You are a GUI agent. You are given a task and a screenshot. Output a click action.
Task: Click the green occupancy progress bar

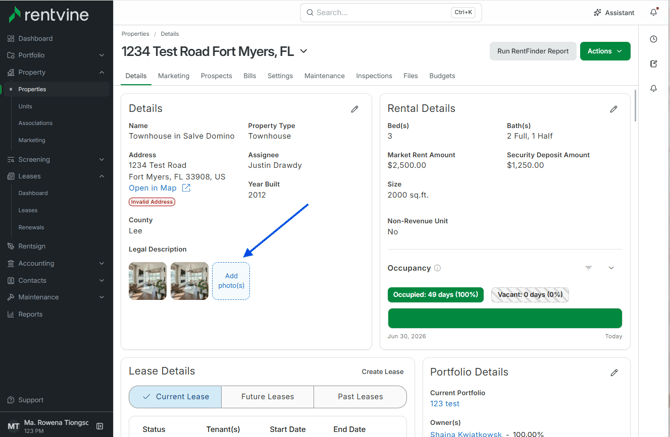click(x=505, y=318)
